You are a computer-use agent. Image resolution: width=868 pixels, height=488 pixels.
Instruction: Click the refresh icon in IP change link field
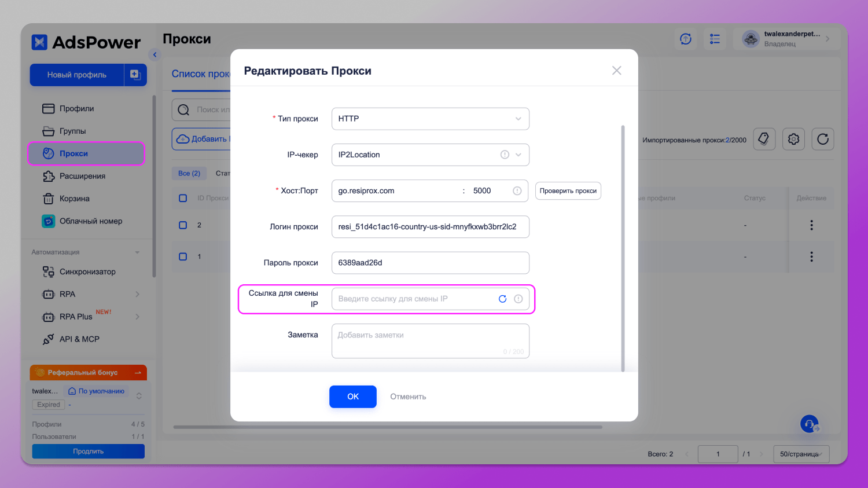[502, 299]
